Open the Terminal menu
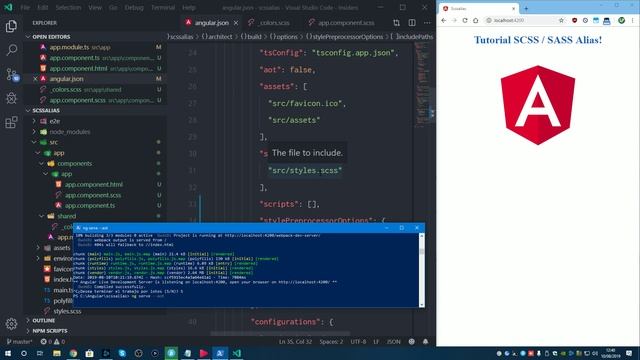This screenshot has height=360, width=640. coord(162,8)
